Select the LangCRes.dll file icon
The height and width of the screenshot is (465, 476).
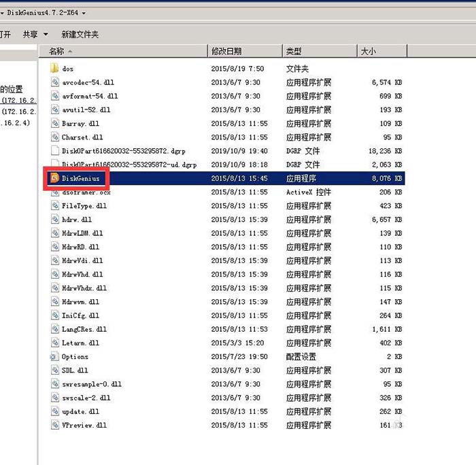54,329
